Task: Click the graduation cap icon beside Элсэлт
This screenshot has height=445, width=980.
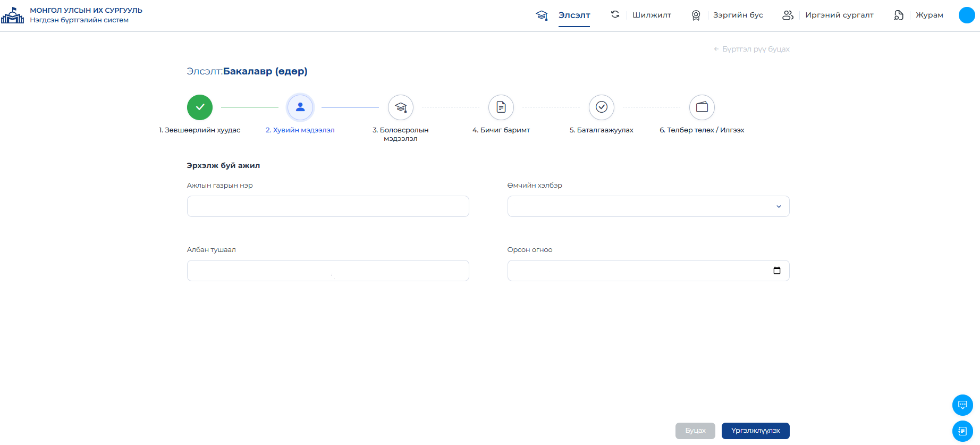Action: (542, 15)
